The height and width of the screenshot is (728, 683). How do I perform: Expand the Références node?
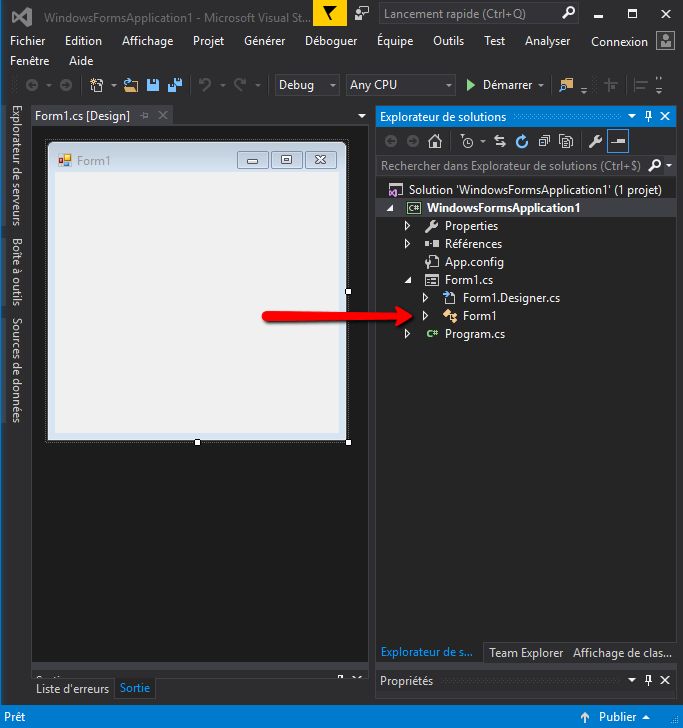pos(407,244)
